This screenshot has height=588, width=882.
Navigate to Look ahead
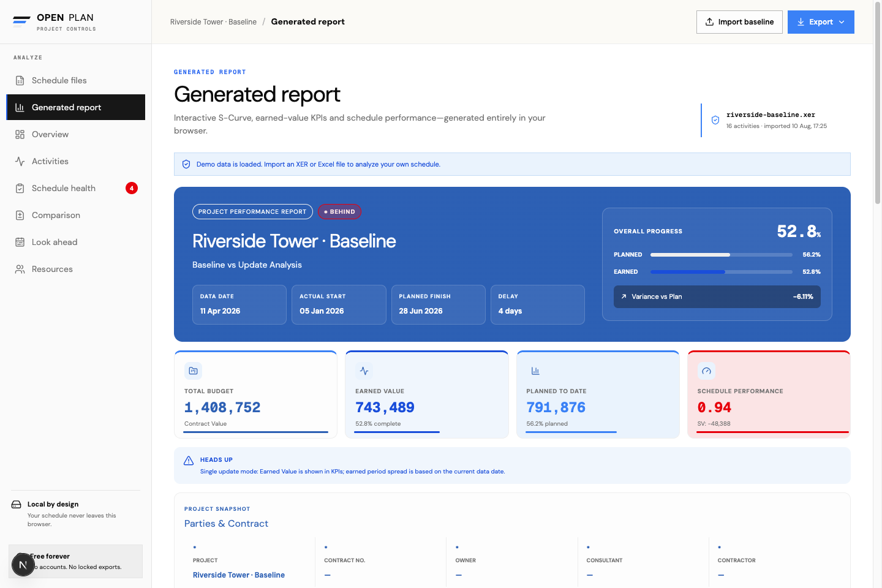pos(76,242)
